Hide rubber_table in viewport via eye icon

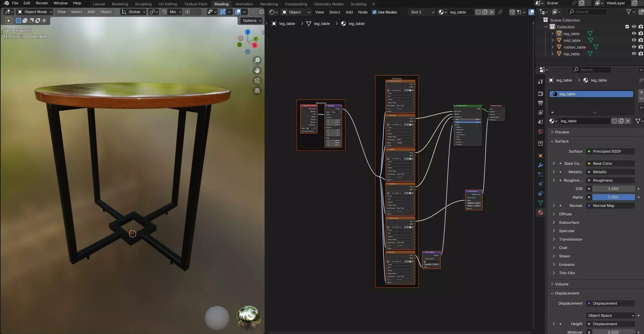point(634,47)
